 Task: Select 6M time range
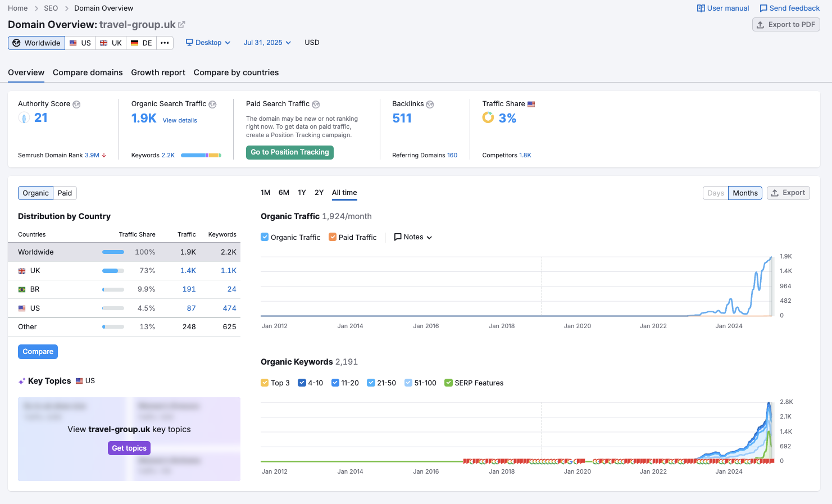(x=284, y=193)
